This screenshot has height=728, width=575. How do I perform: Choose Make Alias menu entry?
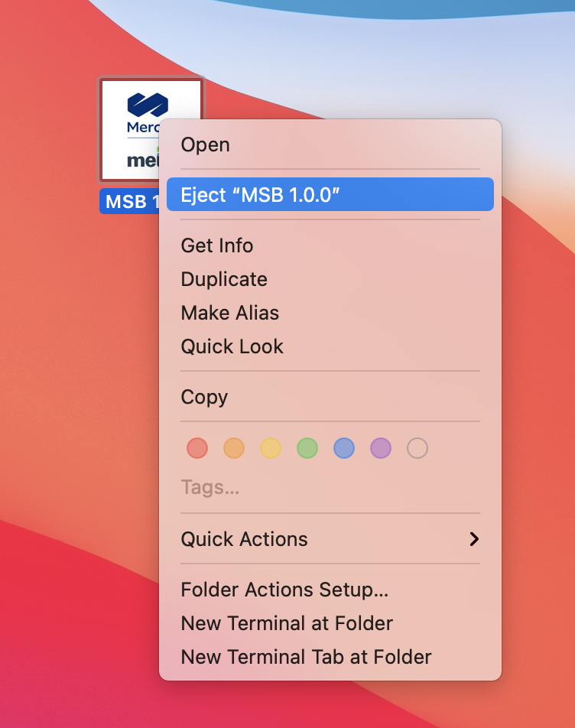pyautogui.click(x=229, y=313)
